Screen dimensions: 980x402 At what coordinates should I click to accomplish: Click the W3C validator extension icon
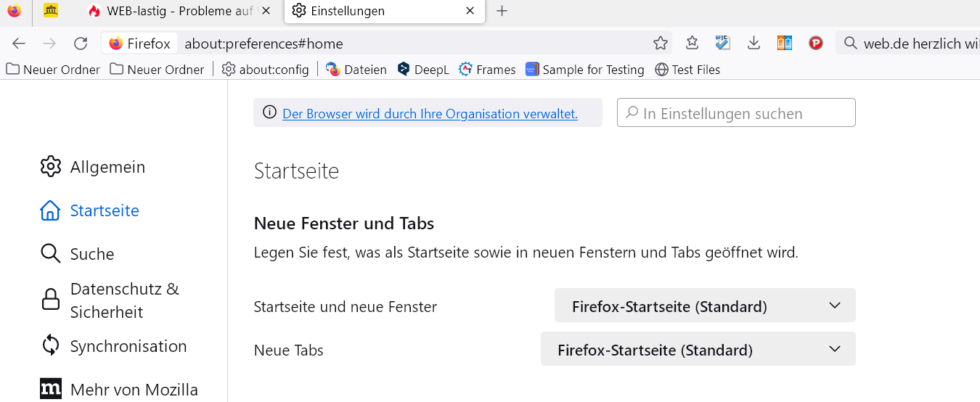pos(722,44)
